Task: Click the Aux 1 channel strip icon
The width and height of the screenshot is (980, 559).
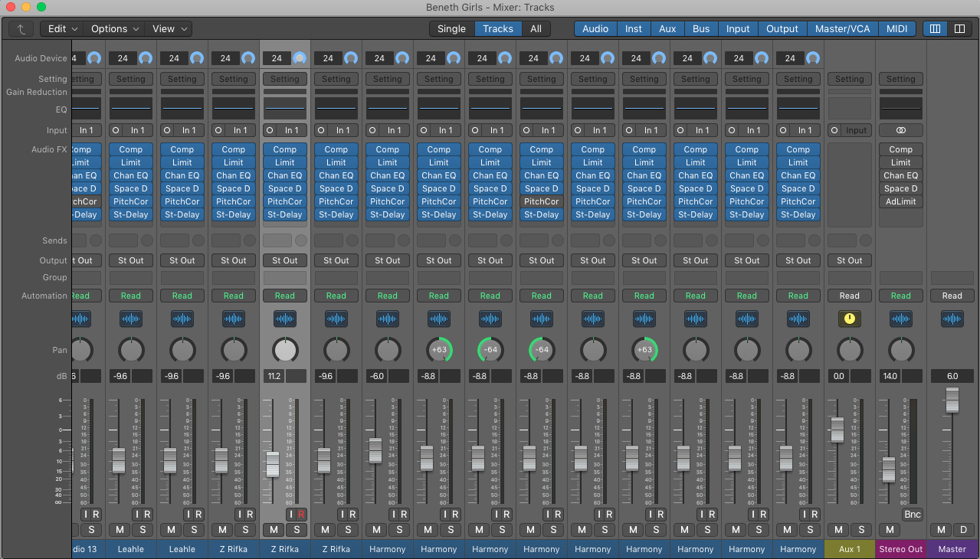Action: (x=849, y=319)
